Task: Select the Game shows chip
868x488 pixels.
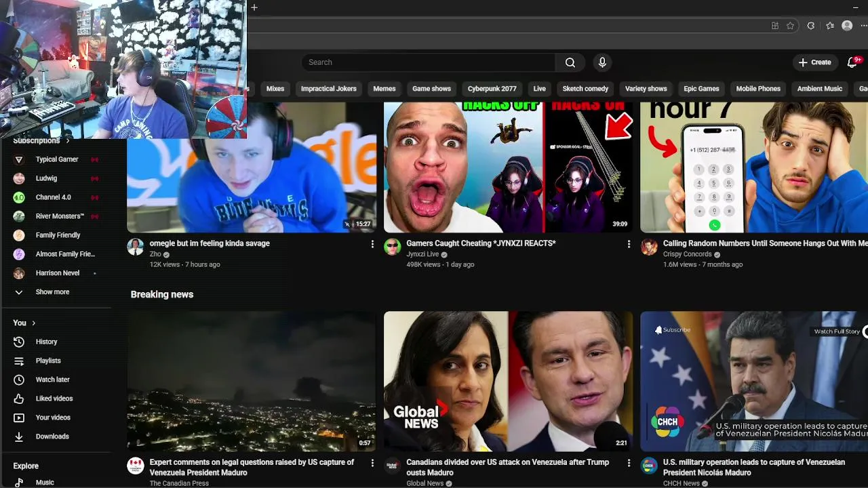Action: (431, 89)
